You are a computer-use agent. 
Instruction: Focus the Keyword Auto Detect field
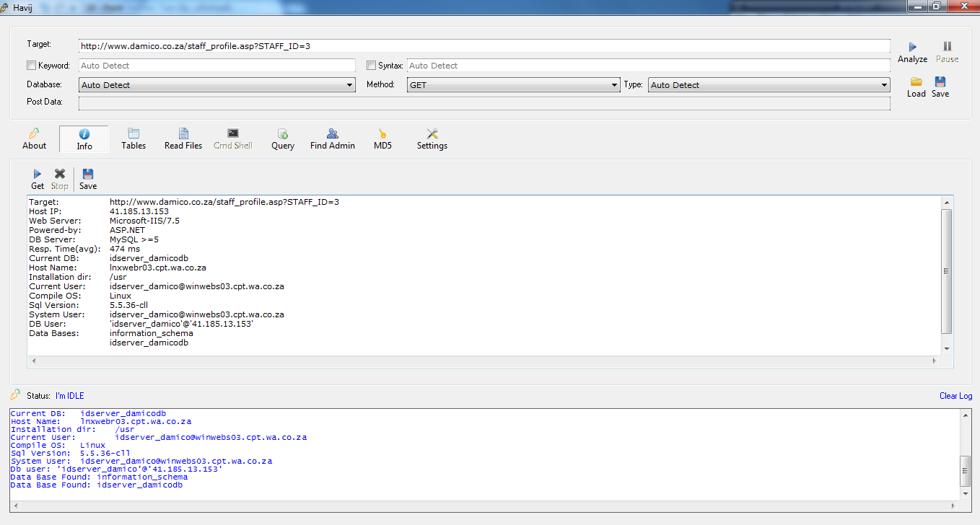pos(217,66)
